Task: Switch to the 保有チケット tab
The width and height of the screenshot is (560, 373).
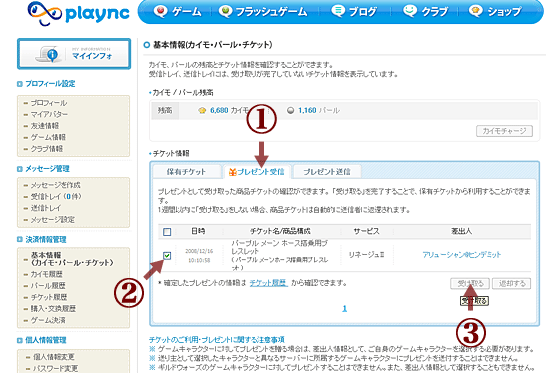Action: pos(186,172)
